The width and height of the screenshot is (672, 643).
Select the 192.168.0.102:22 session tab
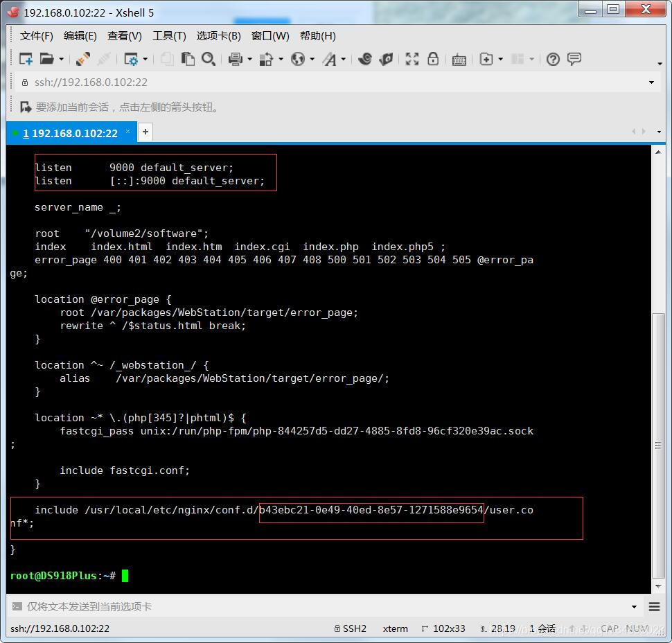click(69, 133)
